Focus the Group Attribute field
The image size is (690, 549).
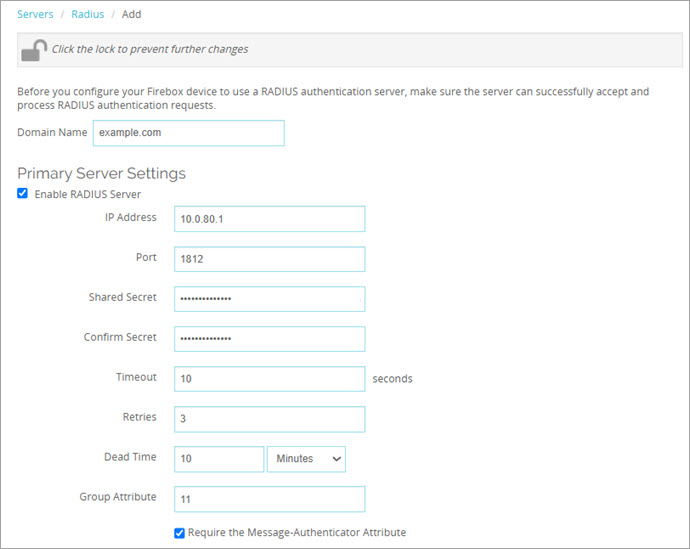(269, 499)
